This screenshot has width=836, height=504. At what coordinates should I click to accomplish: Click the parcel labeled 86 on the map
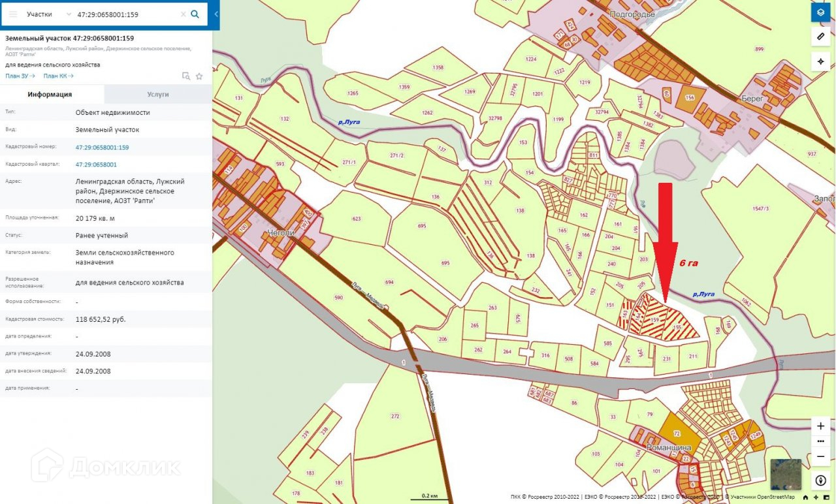coord(574,403)
